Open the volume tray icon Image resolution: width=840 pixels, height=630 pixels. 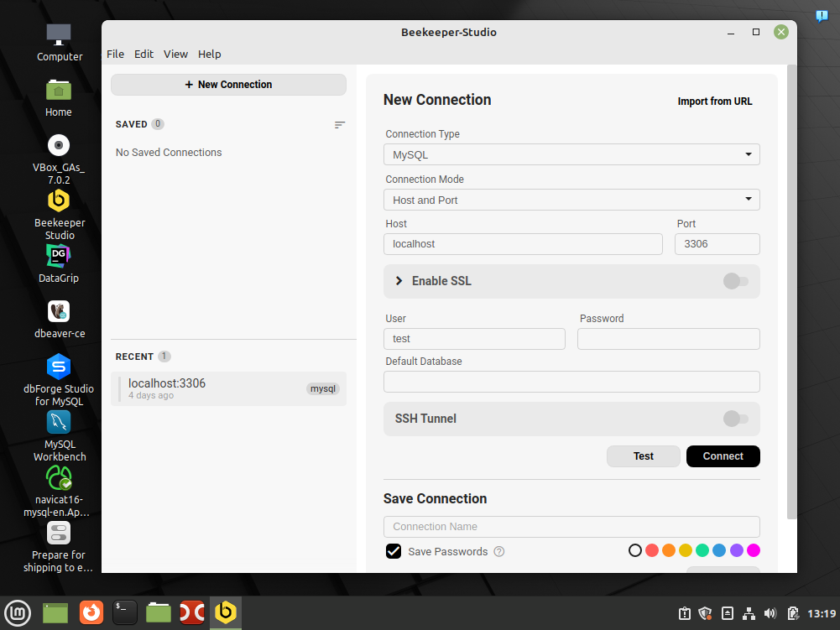pos(770,613)
